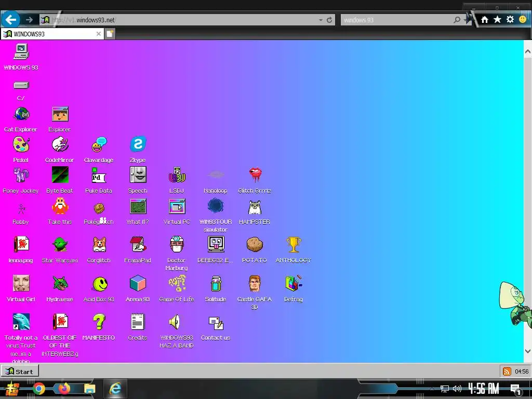Screen dimensions: 532x399
Task: Open the browser Home icon
Action: [485, 20]
